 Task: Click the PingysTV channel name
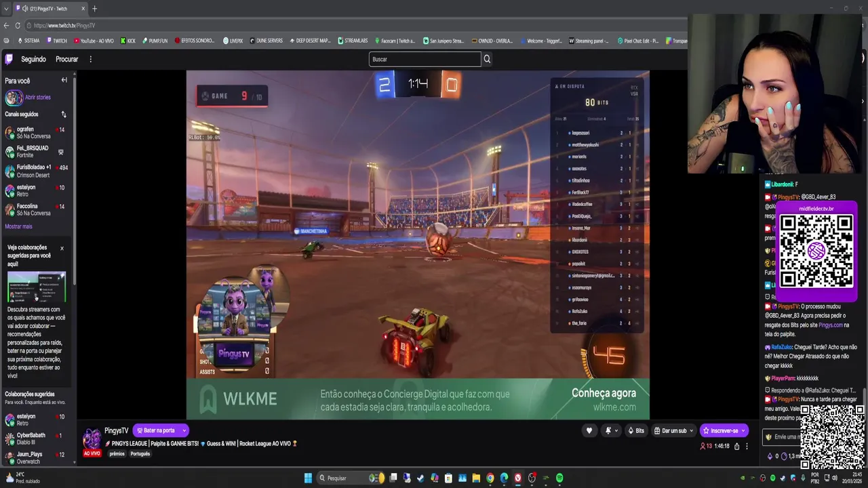pyautogui.click(x=116, y=430)
